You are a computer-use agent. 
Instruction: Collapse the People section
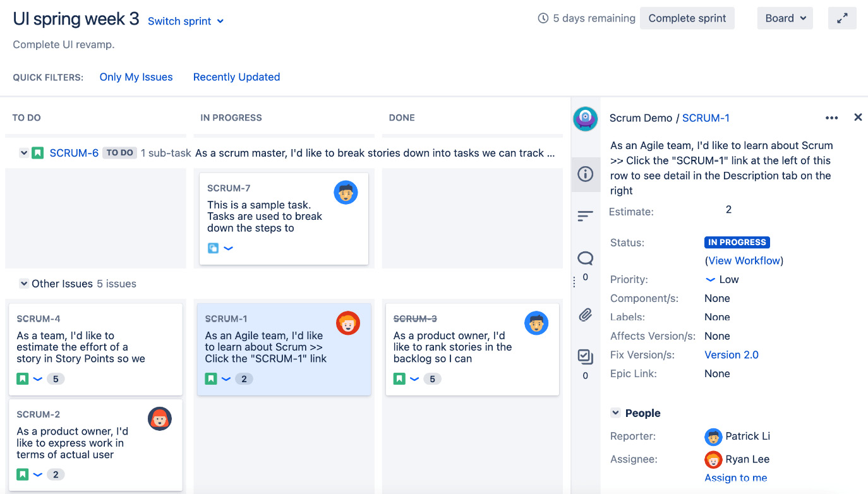(615, 413)
